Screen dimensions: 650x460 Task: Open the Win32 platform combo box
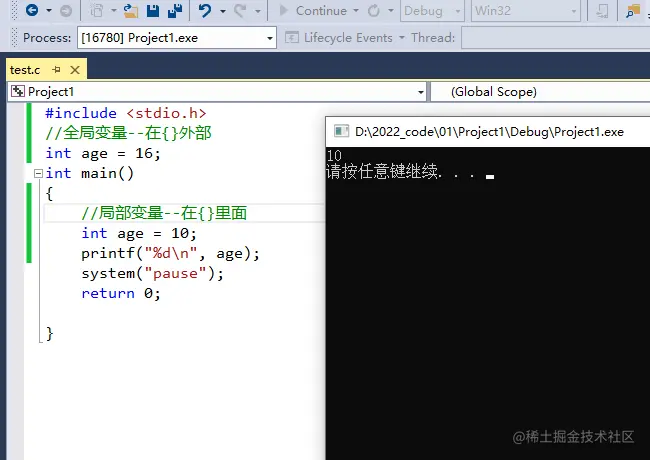click(x=526, y=11)
